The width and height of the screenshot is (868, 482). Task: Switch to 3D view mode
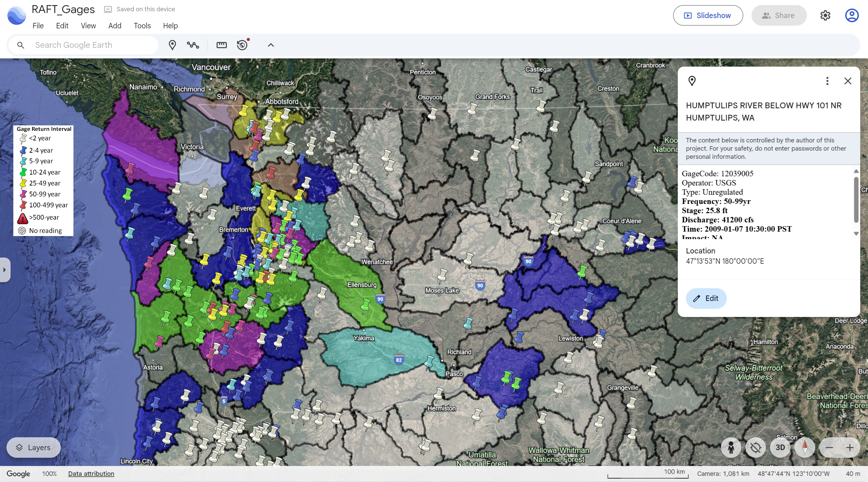pos(780,447)
